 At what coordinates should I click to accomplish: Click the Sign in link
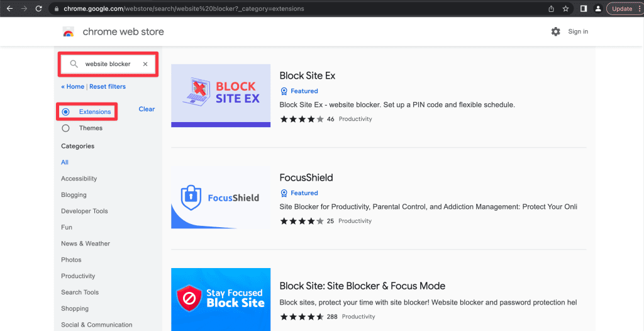point(578,31)
